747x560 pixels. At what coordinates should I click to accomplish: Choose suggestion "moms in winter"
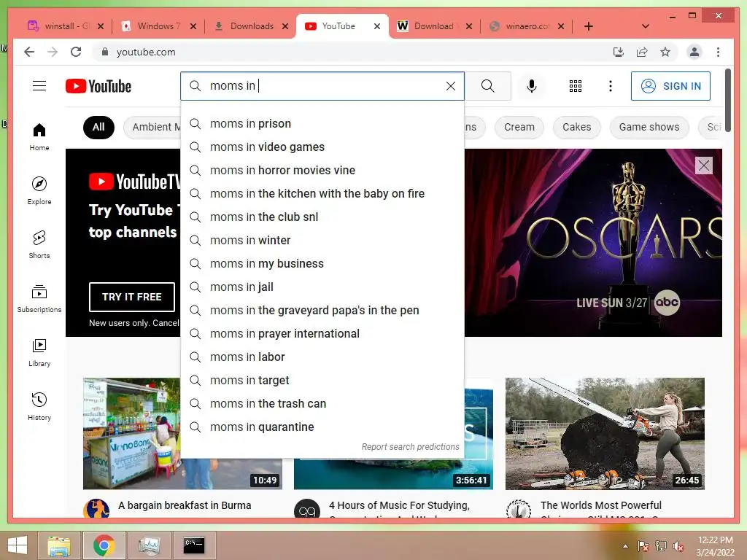click(x=322, y=241)
